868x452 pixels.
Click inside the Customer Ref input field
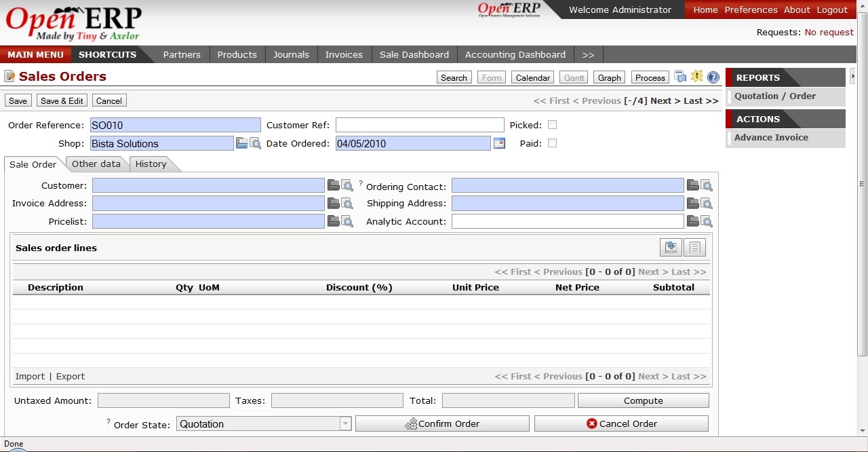[x=419, y=124]
